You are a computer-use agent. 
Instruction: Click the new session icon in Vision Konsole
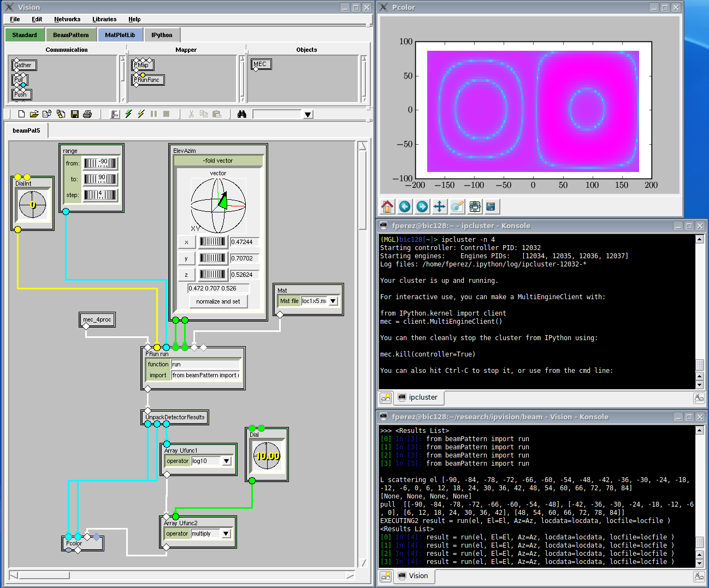pyautogui.click(x=386, y=576)
